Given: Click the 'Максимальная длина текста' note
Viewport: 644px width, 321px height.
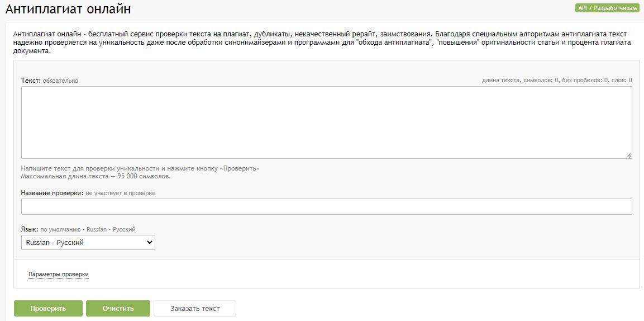Looking at the screenshot, I should click(x=96, y=176).
